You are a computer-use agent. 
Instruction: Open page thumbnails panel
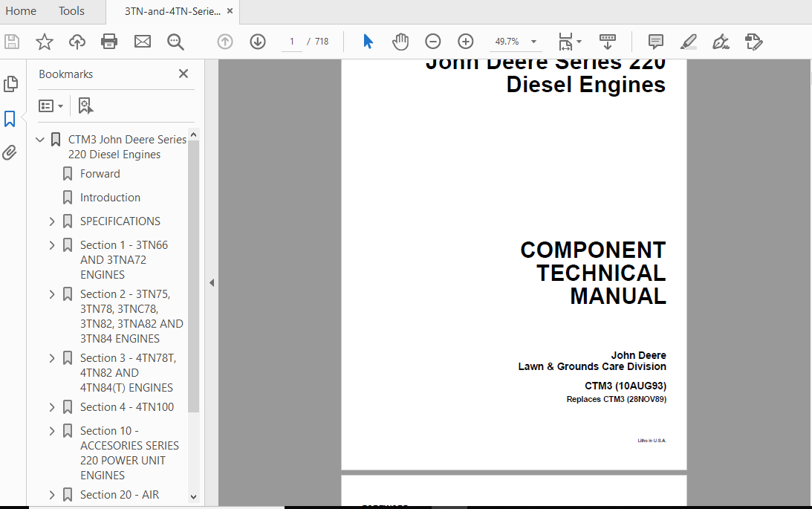(x=10, y=84)
